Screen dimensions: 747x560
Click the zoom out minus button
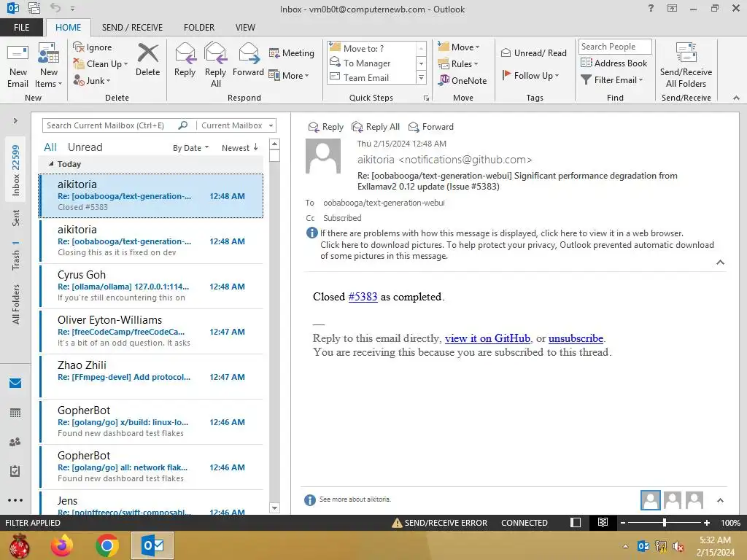click(x=623, y=523)
